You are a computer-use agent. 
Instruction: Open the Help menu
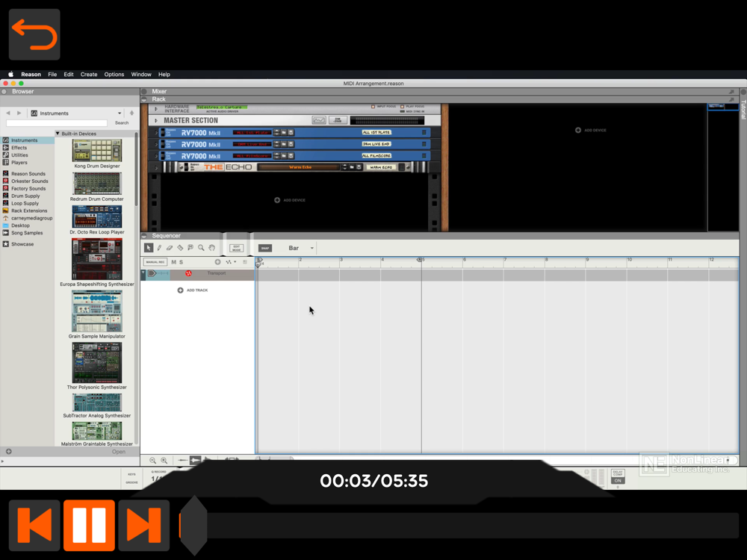(164, 74)
